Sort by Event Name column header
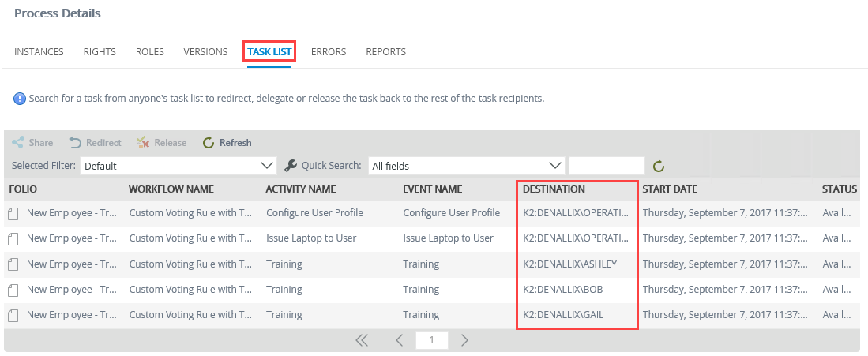Screen dimensions: 868x356 point(432,189)
